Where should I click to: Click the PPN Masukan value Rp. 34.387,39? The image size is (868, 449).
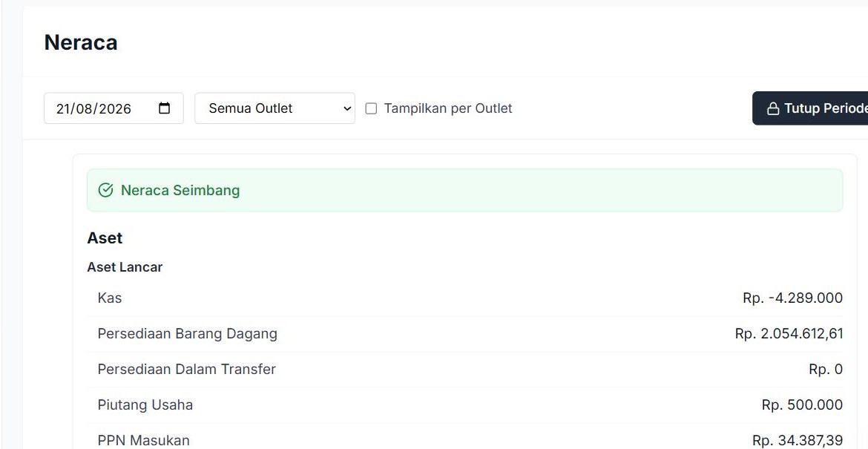(x=797, y=440)
